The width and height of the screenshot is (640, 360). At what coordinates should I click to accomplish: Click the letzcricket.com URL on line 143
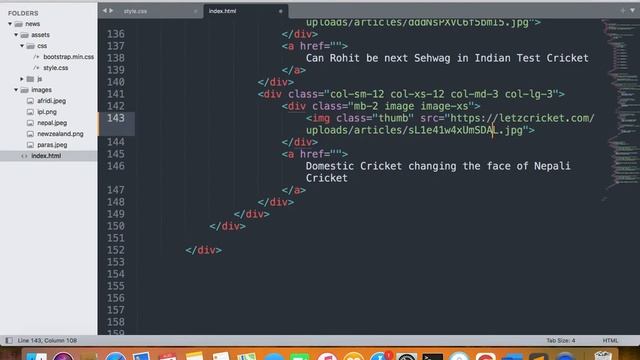pyautogui.click(x=450, y=124)
